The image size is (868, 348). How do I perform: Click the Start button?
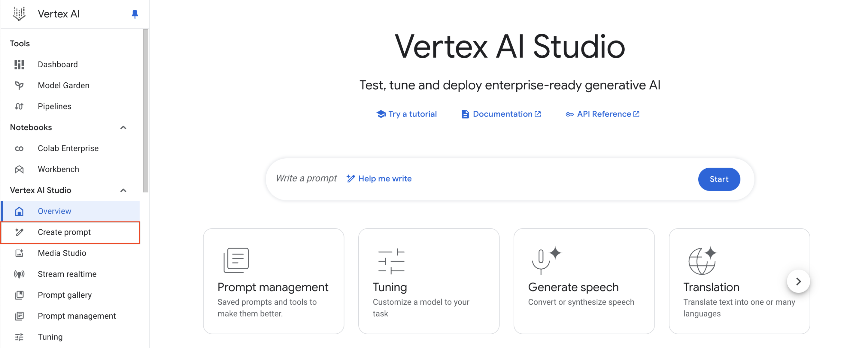(x=719, y=179)
